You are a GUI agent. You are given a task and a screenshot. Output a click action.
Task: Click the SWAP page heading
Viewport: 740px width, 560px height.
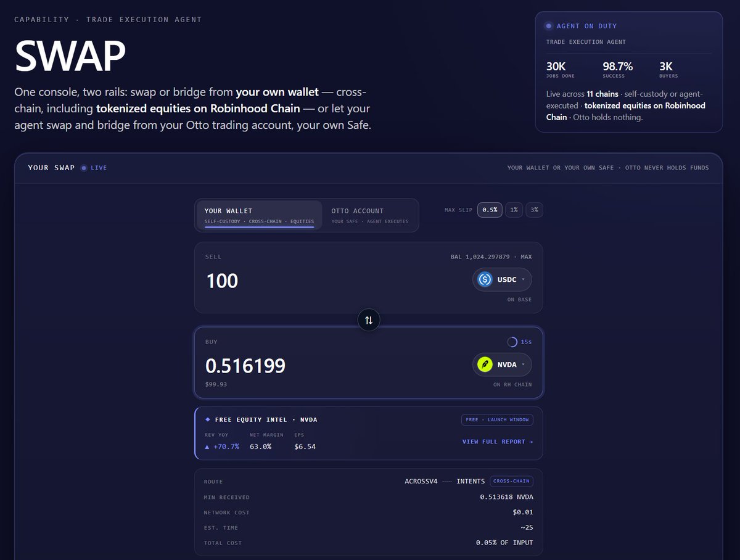tap(70, 56)
